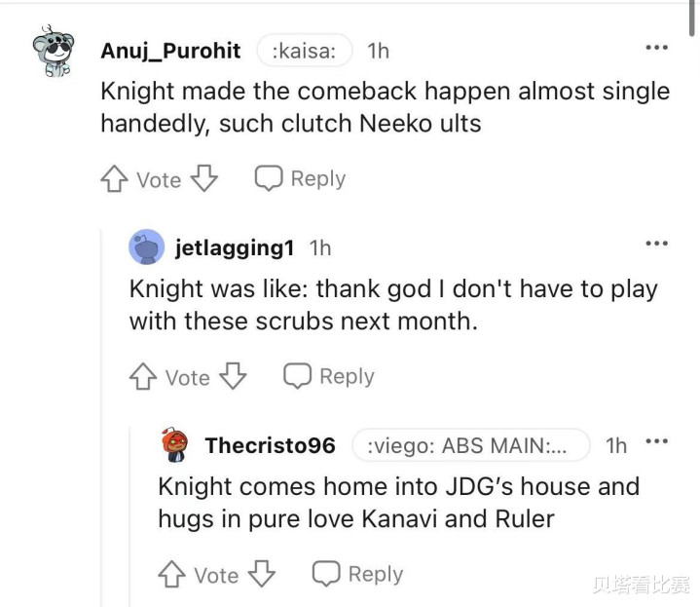Downvote jetlagging1's comment
The width and height of the screenshot is (700, 607).
click(x=232, y=377)
